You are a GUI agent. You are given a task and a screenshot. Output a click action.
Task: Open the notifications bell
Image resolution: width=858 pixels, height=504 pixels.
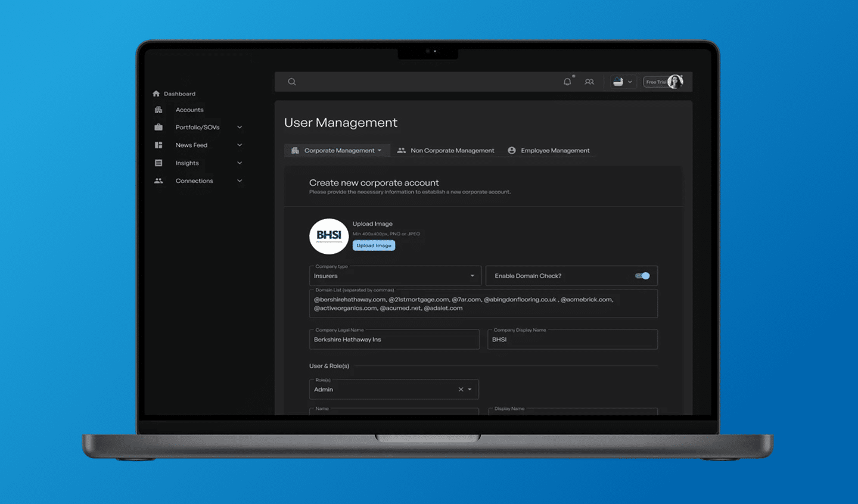[567, 82]
